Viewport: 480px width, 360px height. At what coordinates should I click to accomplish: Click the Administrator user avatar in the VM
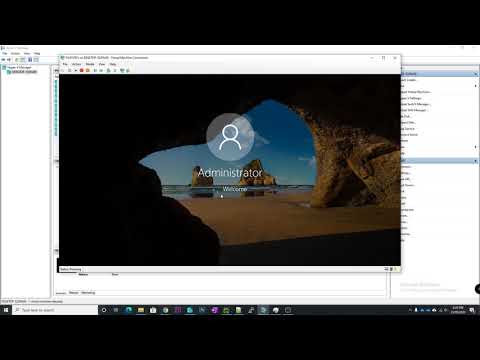point(230,137)
